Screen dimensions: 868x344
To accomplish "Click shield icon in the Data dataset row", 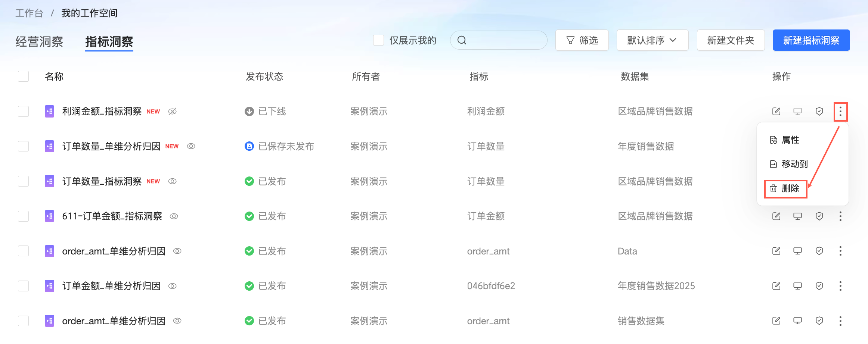I will pos(819,251).
